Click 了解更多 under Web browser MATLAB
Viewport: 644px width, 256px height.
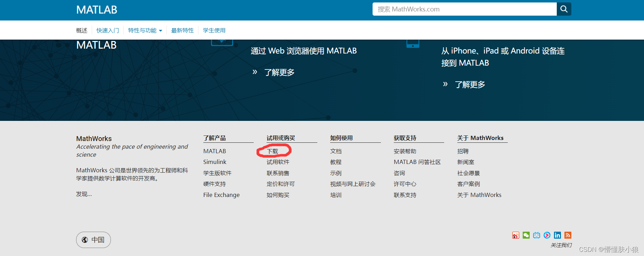click(x=279, y=73)
